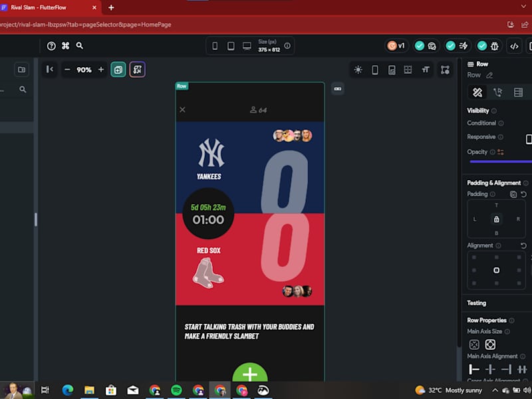This screenshot has height=399, width=532.
Task: Select the desktop canvas size preset
Action: pyautogui.click(x=247, y=46)
